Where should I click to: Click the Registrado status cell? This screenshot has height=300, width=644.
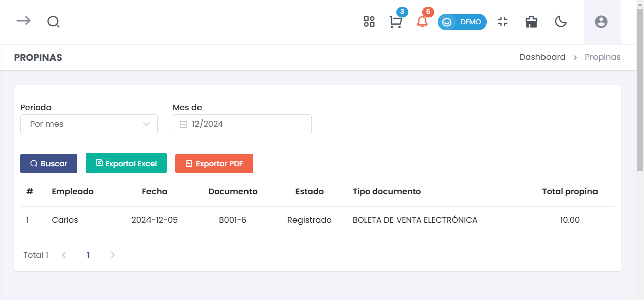310,220
